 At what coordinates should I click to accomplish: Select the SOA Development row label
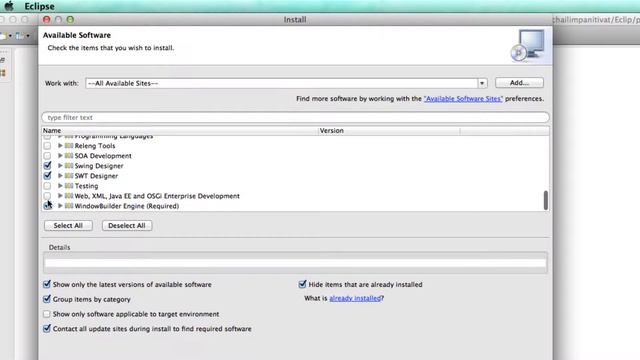pyautogui.click(x=103, y=156)
